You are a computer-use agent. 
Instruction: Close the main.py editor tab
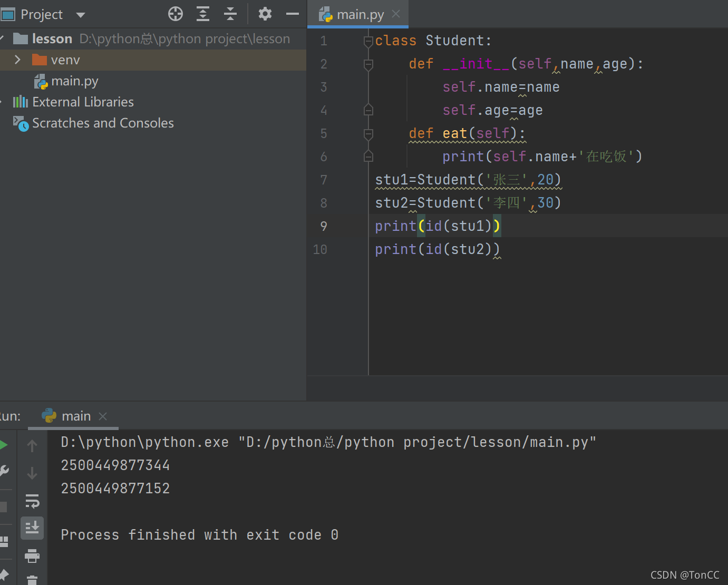[x=396, y=14]
